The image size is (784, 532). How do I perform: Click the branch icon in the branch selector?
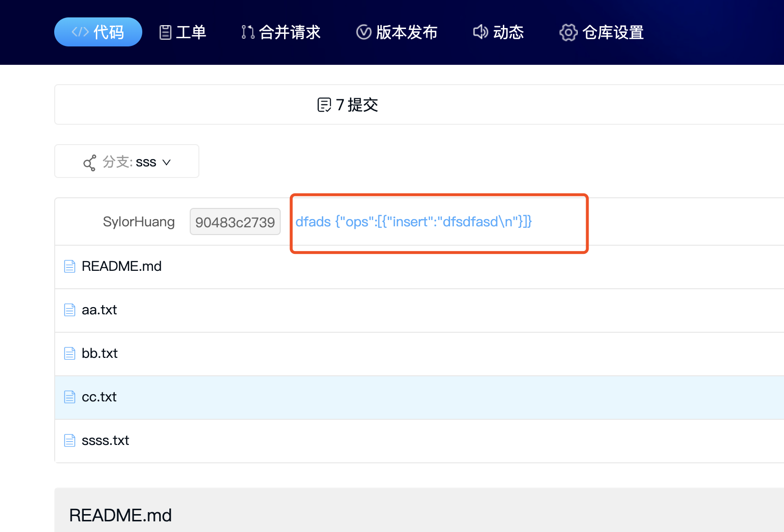pos(90,163)
